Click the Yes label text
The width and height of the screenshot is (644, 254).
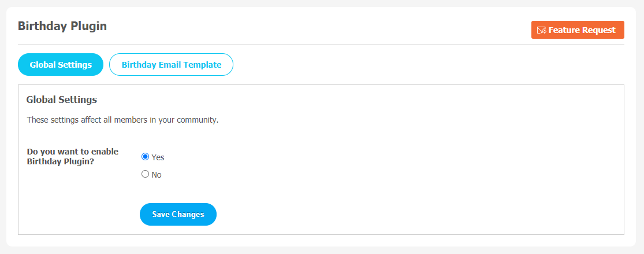click(158, 157)
